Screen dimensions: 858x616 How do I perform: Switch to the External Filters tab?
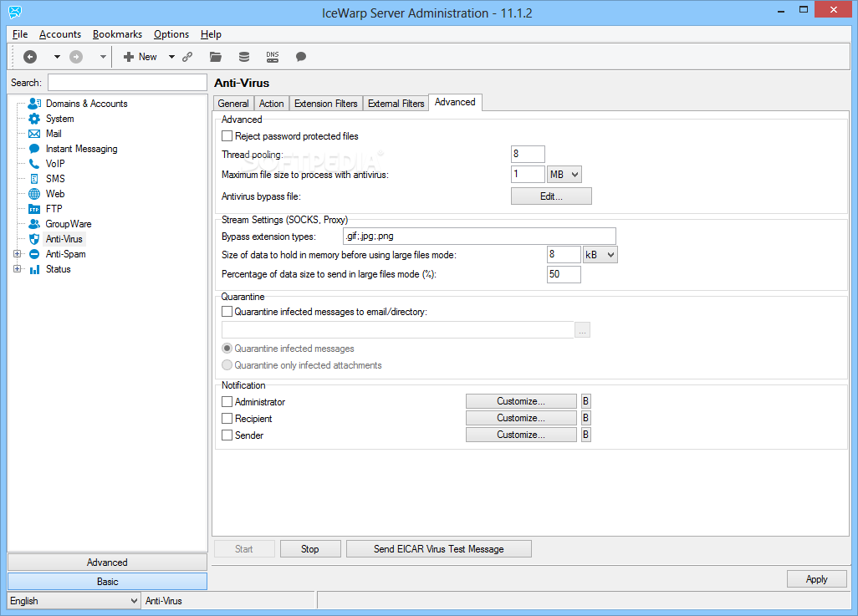click(396, 104)
